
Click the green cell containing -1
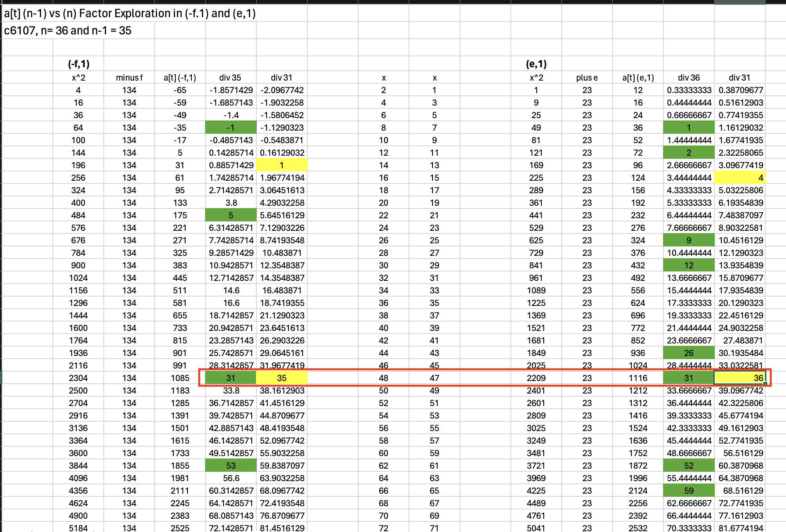(231, 128)
